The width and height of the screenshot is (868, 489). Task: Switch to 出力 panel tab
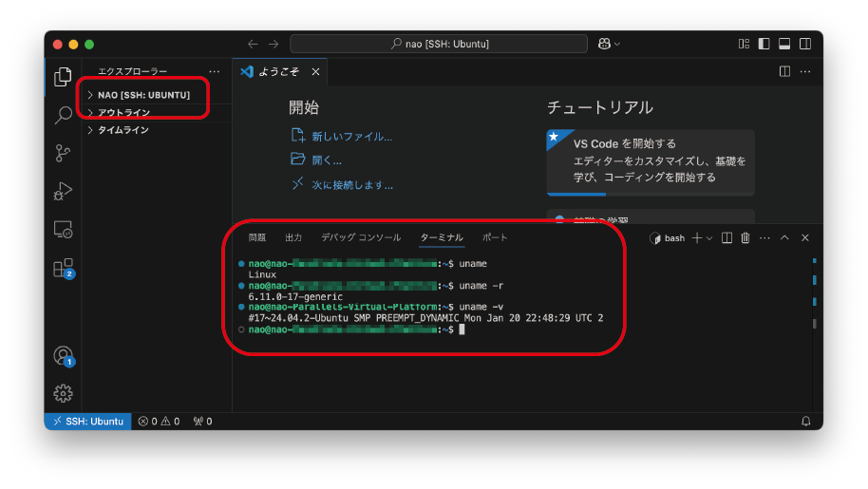point(293,237)
